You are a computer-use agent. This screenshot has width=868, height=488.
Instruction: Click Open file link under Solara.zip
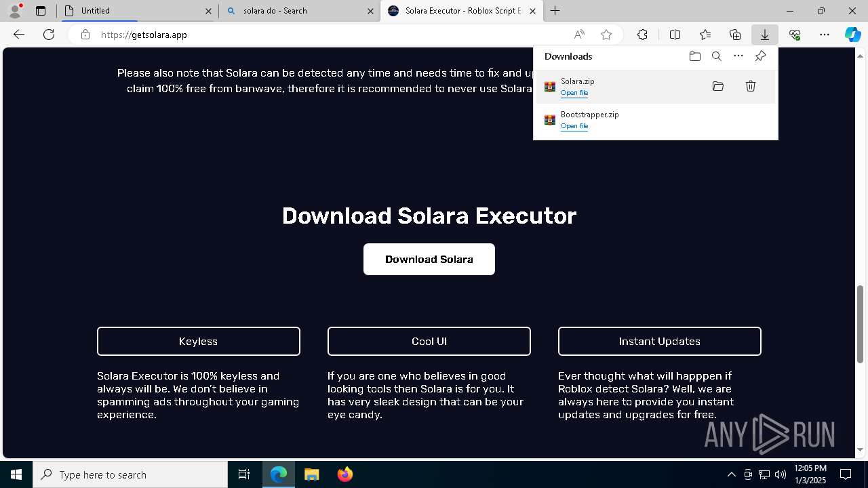pyautogui.click(x=574, y=93)
